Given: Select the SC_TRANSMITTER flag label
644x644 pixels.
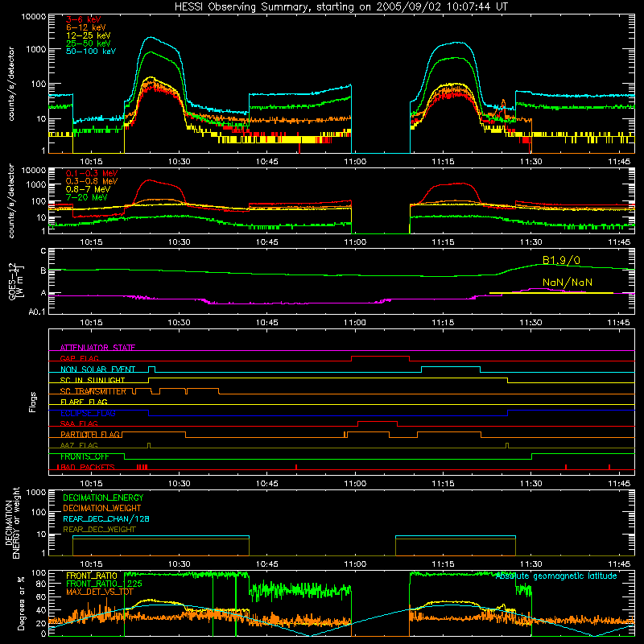Looking at the screenshot, I should (x=93, y=391).
